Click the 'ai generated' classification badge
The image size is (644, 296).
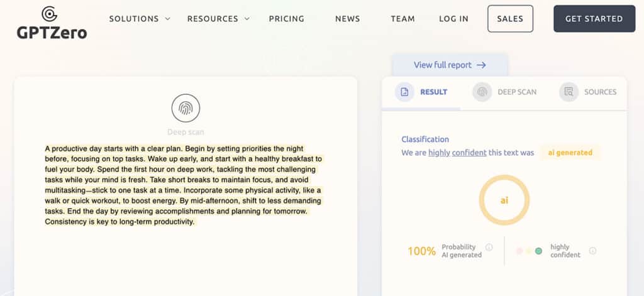point(570,153)
